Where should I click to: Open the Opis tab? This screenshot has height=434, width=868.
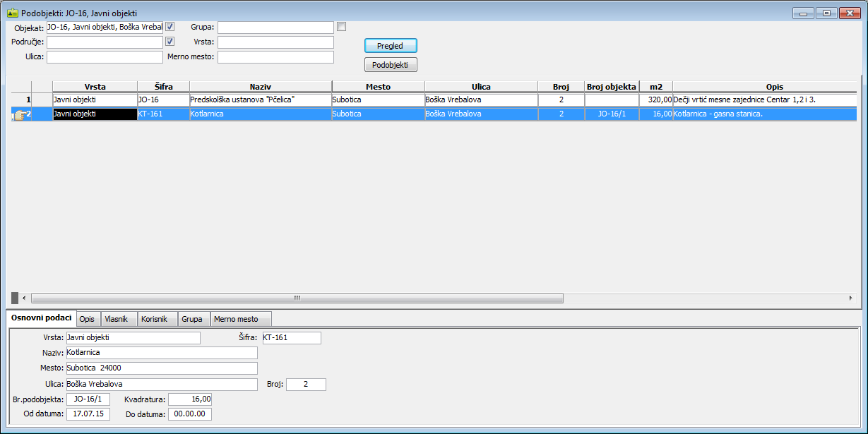tap(87, 319)
